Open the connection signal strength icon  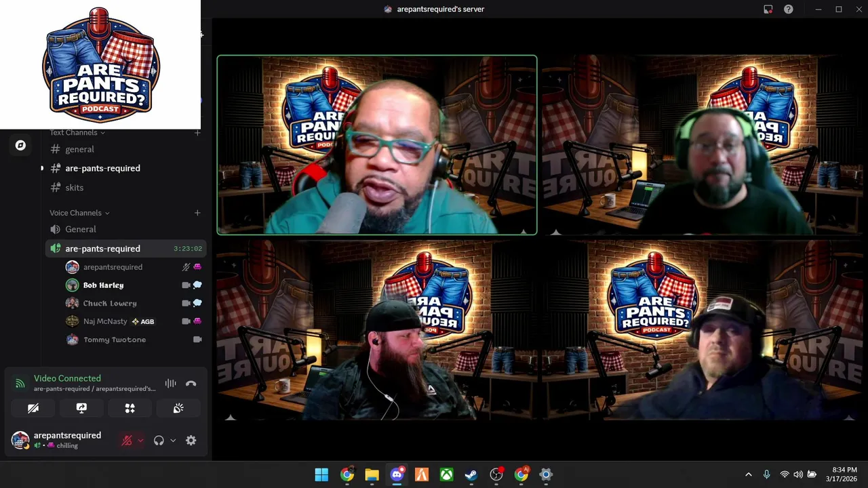point(20,384)
